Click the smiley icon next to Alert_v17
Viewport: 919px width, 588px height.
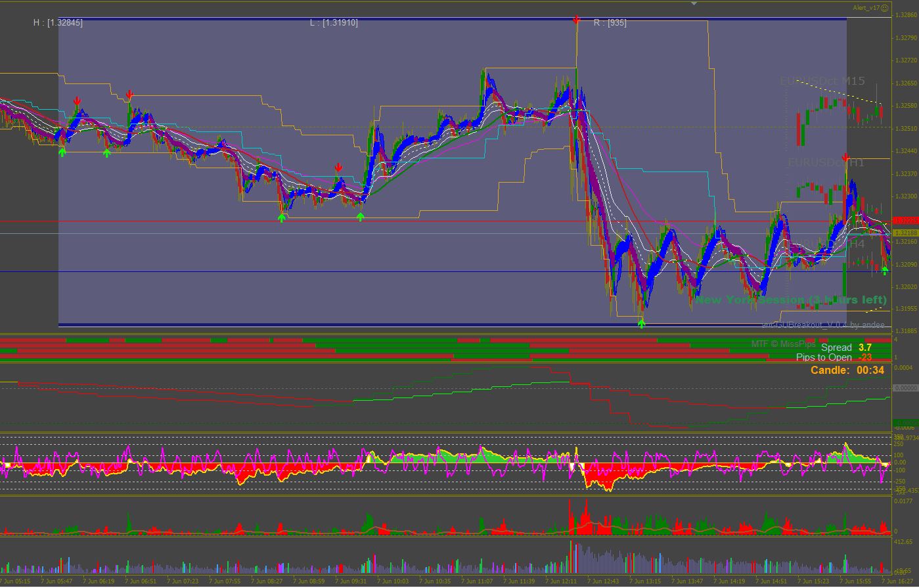(x=885, y=8)
